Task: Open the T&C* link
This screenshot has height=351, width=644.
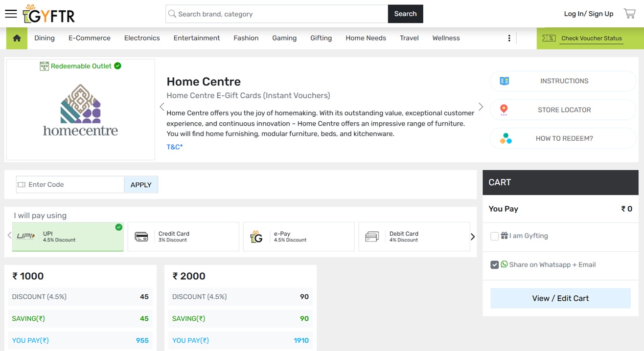Action: (x=175, y=147)
